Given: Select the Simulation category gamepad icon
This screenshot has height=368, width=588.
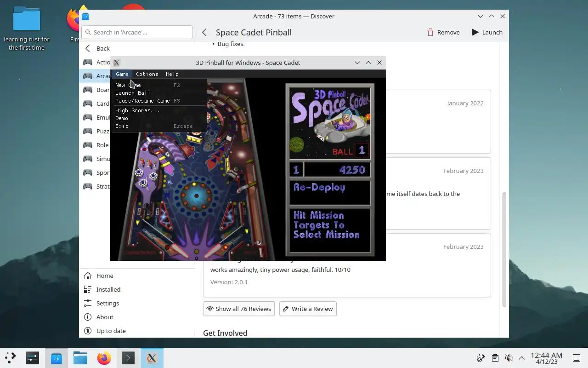Looking at the screenshot, I should click(87, 159).
